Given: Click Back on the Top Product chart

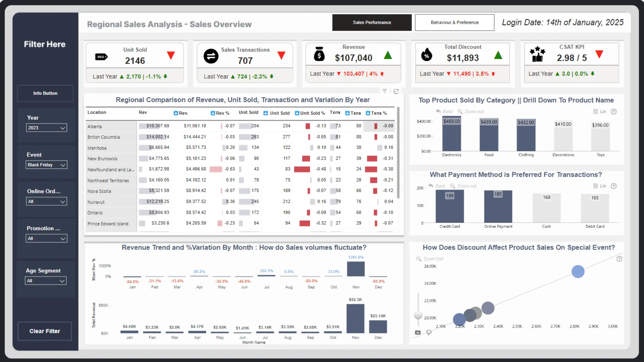Looking at the screenshot, I should [x=444, y=112].
